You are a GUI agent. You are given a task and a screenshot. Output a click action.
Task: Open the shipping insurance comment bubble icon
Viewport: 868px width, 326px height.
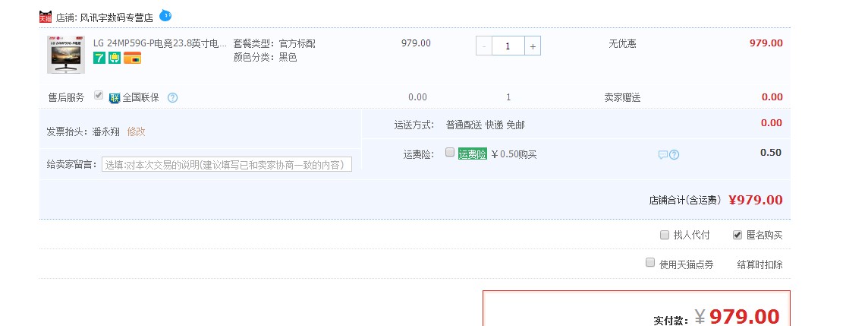662,155
